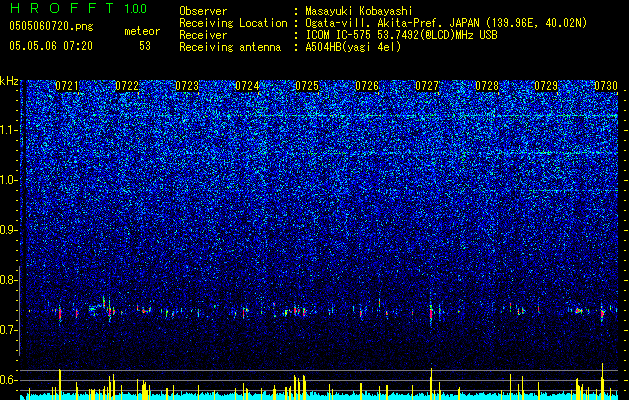This screenshot has height=400, width=629.
Task: Click the 0.6 kHz axis label
Action: 8,380
